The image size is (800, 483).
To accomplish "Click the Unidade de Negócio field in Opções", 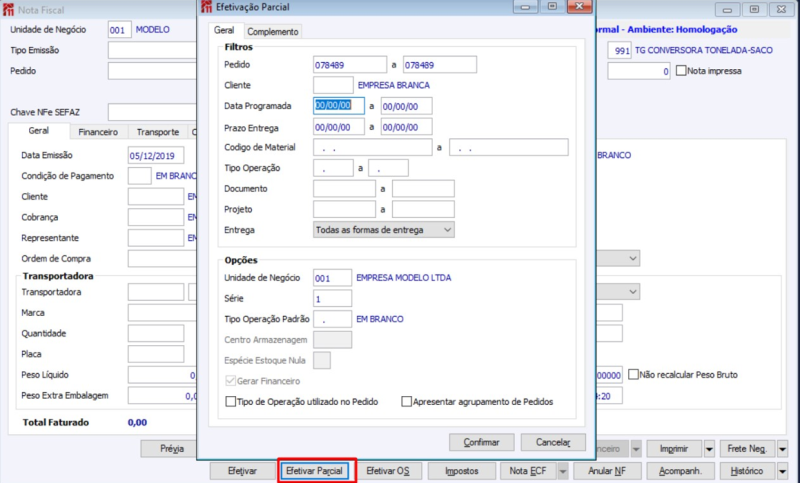I will 332,278.
